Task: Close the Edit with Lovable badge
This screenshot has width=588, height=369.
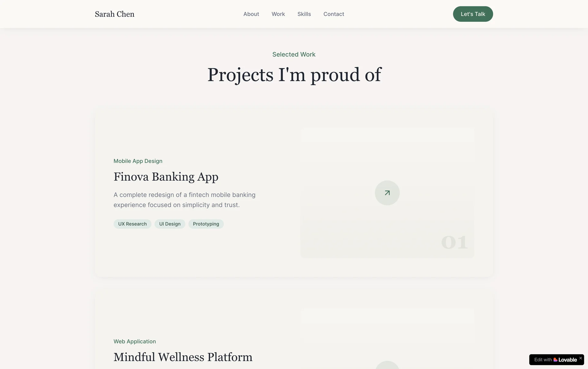Action: 580,358
